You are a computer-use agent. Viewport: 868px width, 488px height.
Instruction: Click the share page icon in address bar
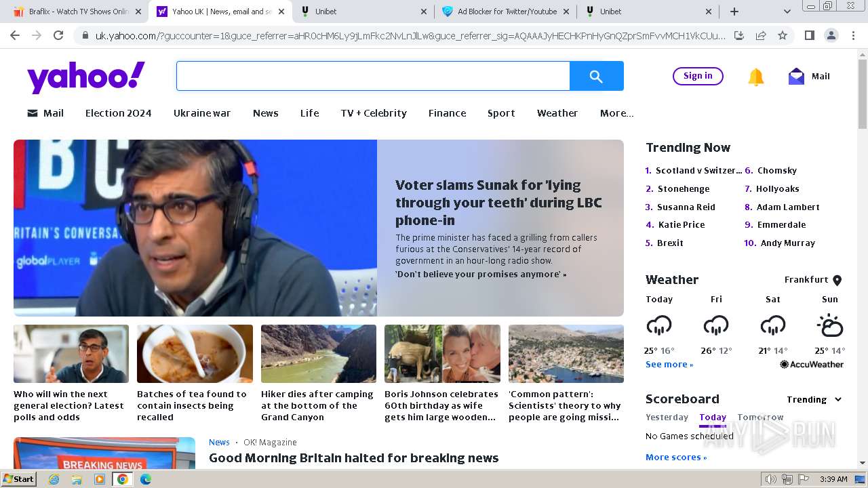coord(761,35)
